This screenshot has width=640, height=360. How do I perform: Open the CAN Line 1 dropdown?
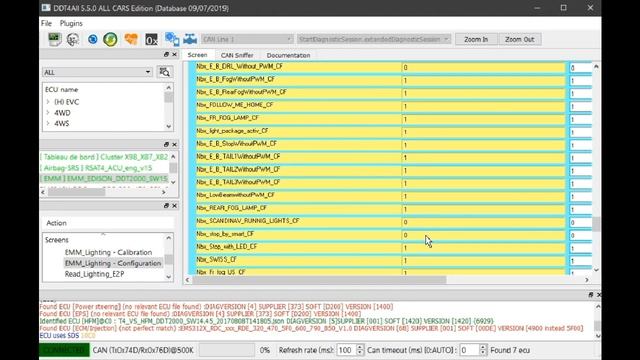(x=247, y=39)
